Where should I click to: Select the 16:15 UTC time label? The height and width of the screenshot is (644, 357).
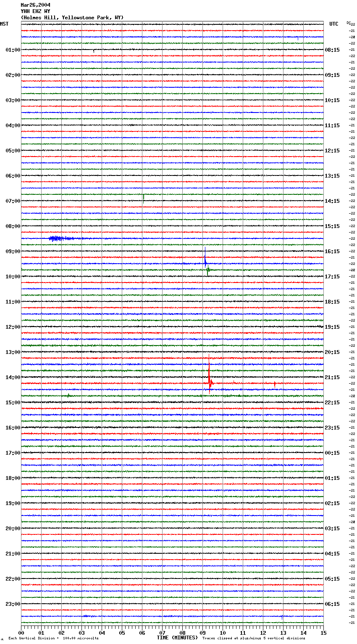tap(332, 251)
